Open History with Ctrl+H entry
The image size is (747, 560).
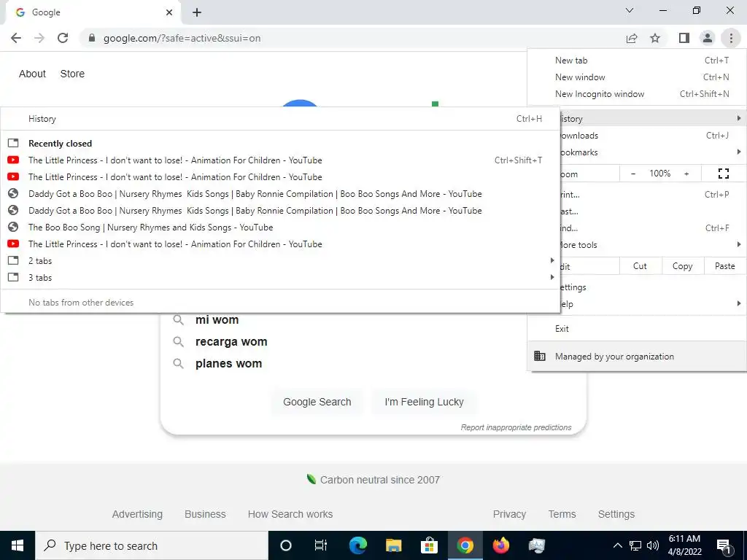(x=280, y=119)
